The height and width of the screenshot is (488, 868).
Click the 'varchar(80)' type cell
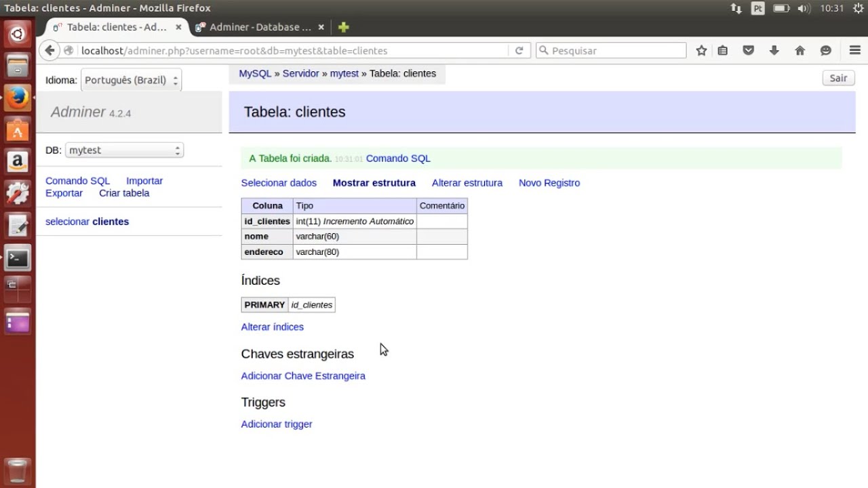pyautogui.click(x=355, y=252)
